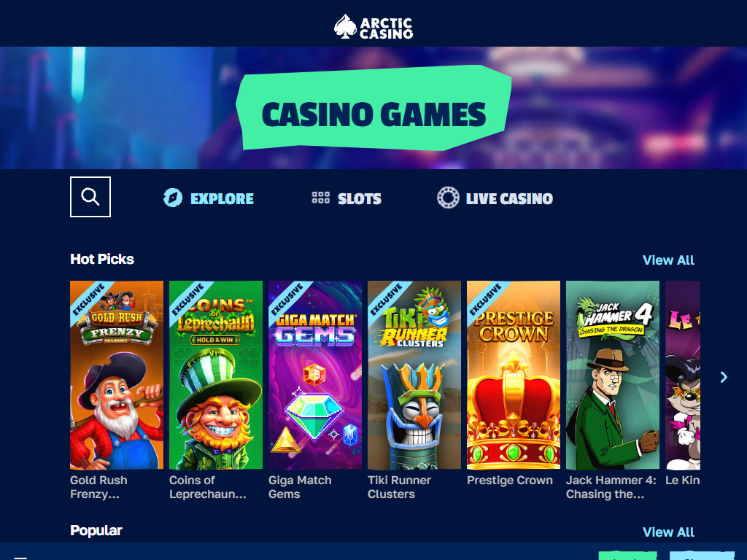Launch Tiki Runner Clusters game tile
This screenshot has height=560, width=747.
pyautogui.click(x=414, y=375)
